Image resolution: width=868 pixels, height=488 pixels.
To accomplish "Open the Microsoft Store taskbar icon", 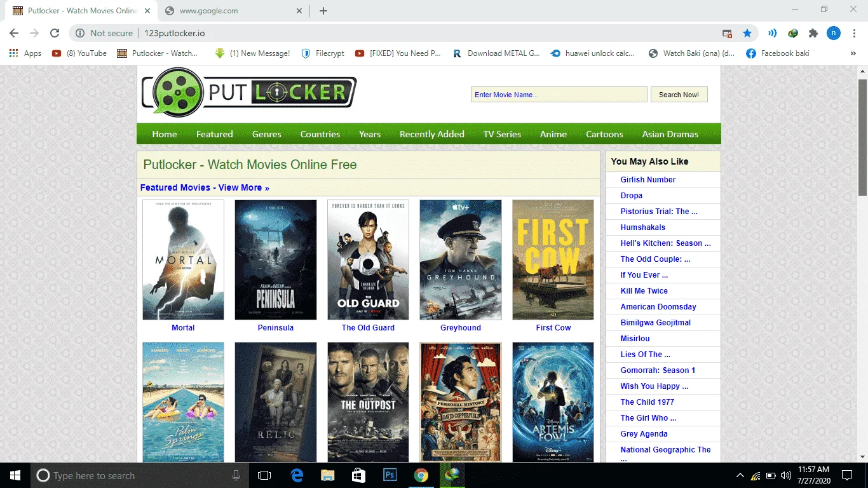I will 358,475.
